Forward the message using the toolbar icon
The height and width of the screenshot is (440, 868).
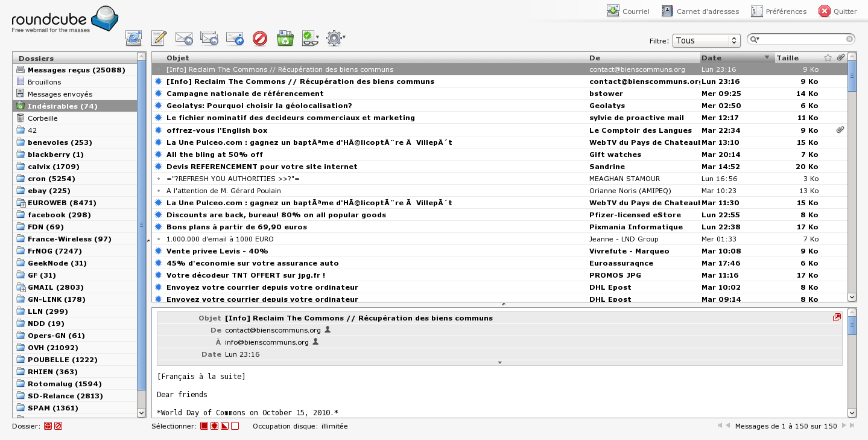point(235,39)
